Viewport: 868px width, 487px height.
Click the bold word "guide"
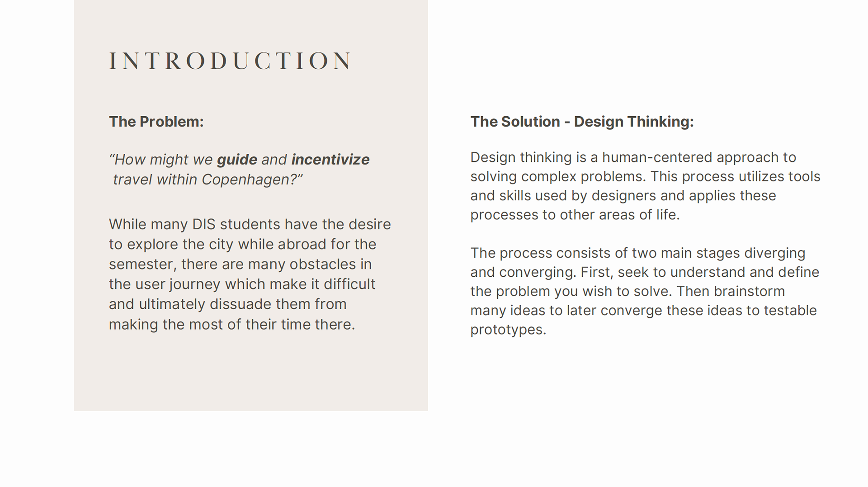[237, 160]
